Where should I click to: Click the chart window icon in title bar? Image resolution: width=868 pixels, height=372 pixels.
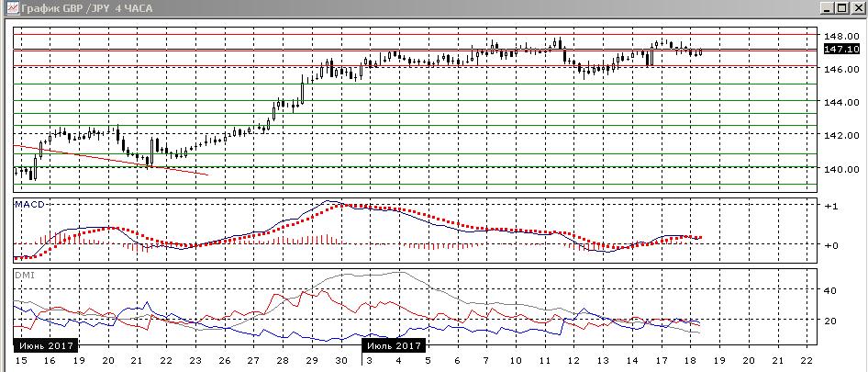[11, 8]
